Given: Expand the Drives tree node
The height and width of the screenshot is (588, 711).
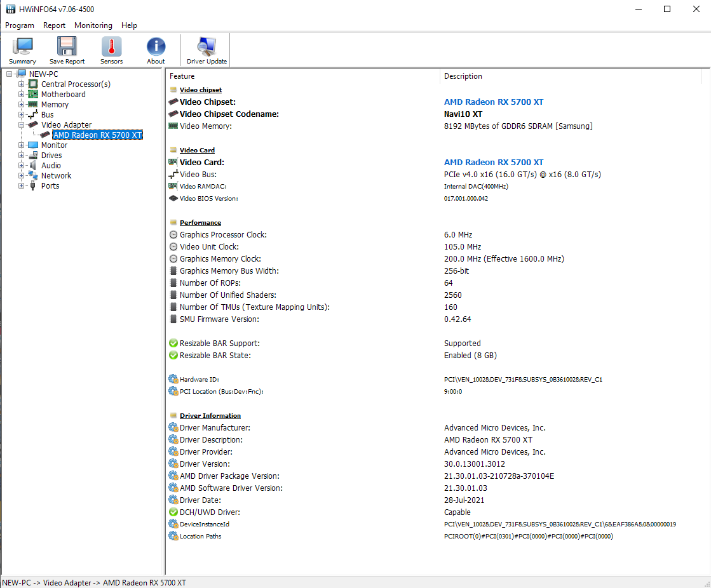Looking at the screenshot, I should (22, 156).
